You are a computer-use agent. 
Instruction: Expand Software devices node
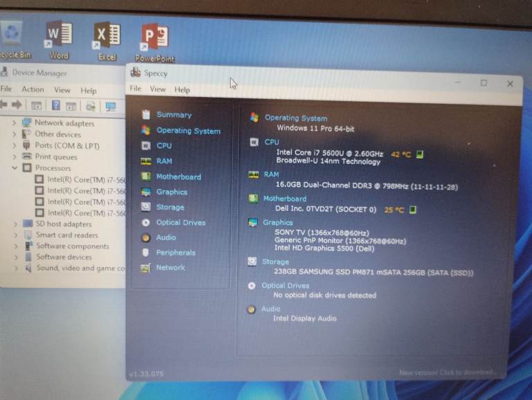(x=17, y=257)
